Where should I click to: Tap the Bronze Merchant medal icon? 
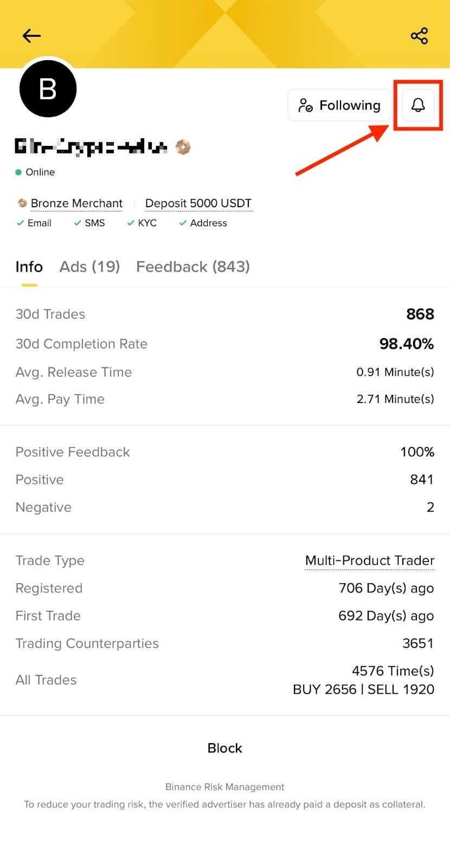22,203
